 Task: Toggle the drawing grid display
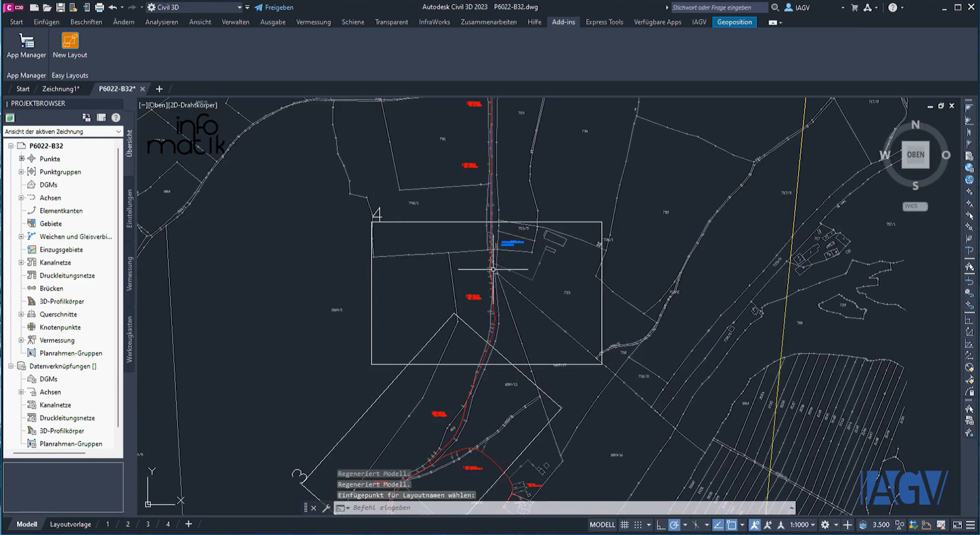(x=625, y=525)
